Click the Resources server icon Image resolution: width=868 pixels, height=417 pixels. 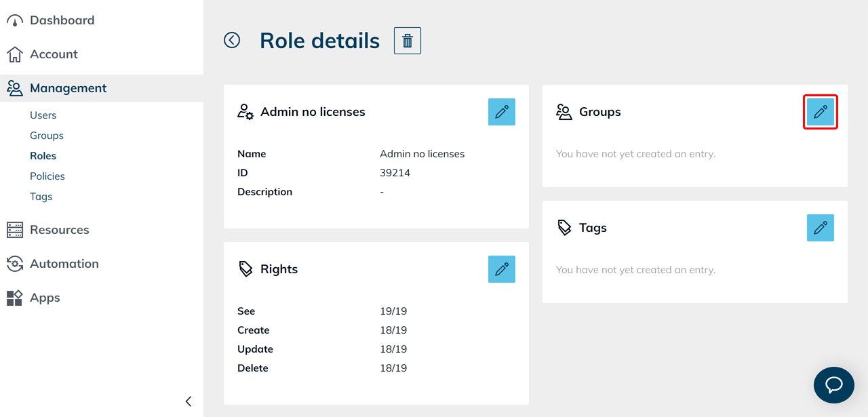point(15,230)
